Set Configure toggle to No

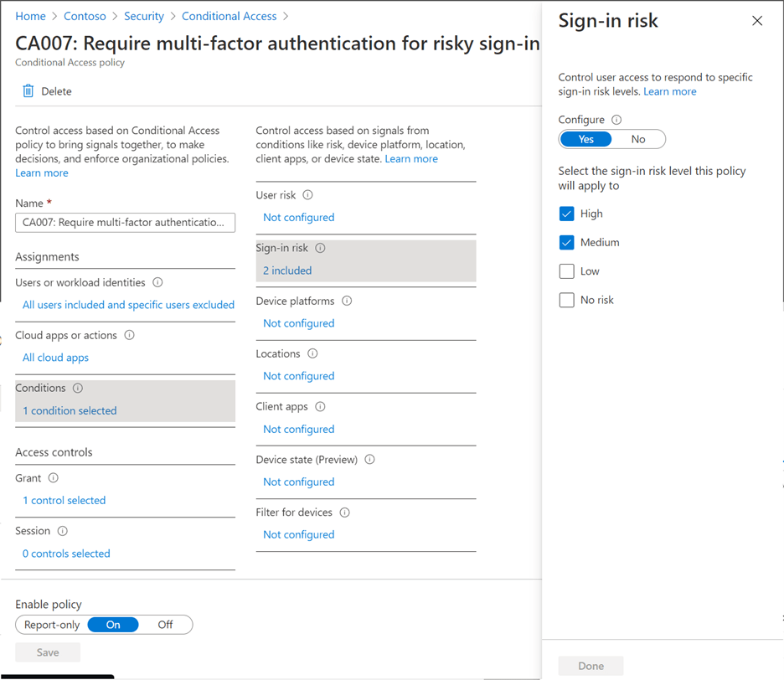[638, 140]
